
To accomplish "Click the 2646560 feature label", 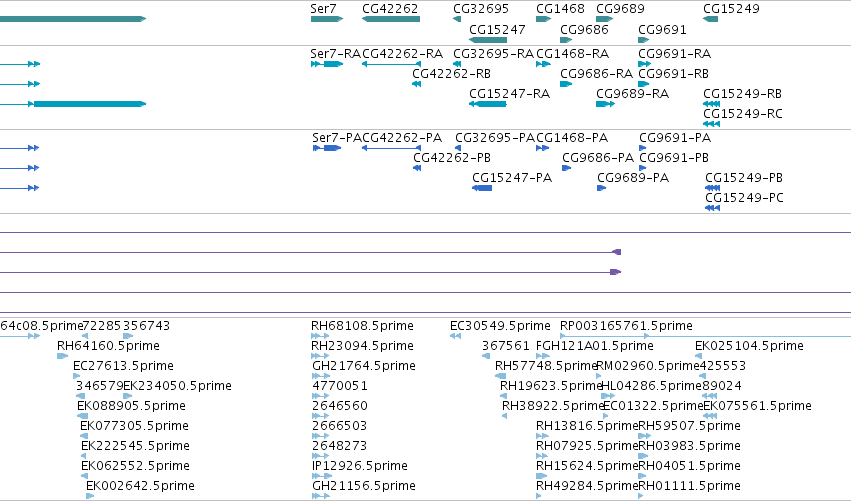I will 340,406.
